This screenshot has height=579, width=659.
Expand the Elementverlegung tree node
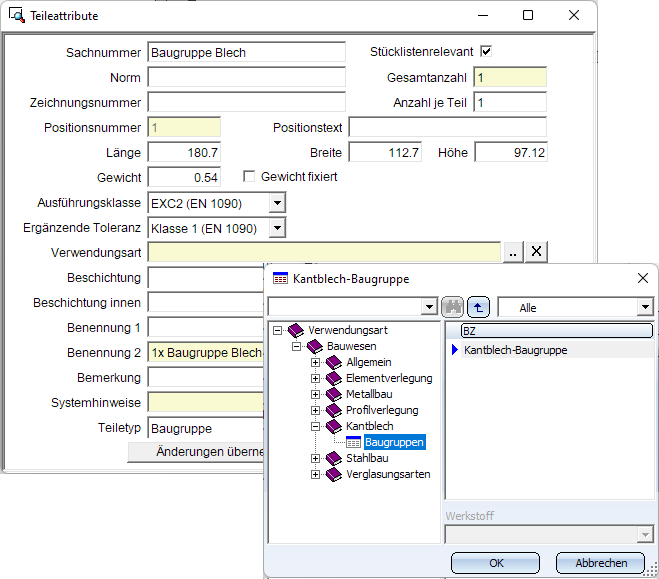point(315,378)
